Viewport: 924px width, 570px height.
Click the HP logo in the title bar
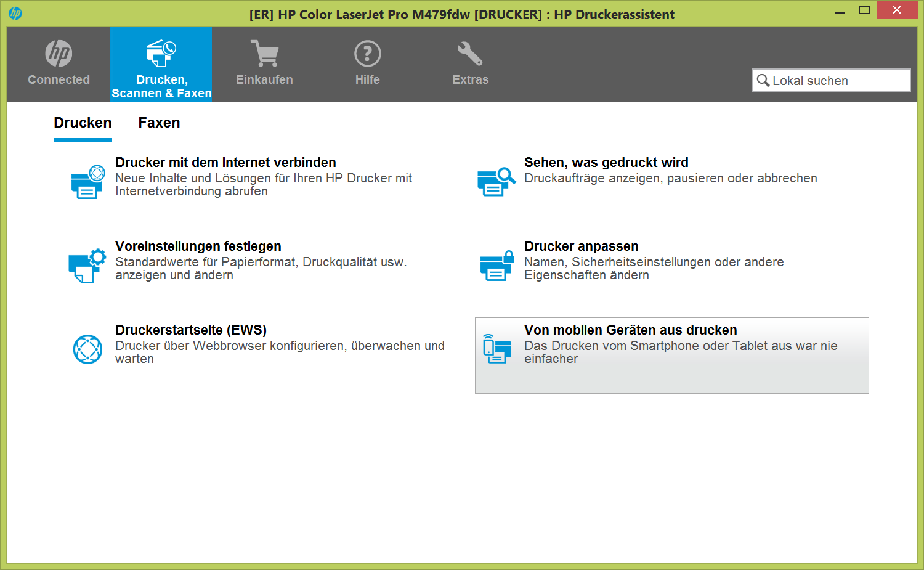tap(15, 13)
